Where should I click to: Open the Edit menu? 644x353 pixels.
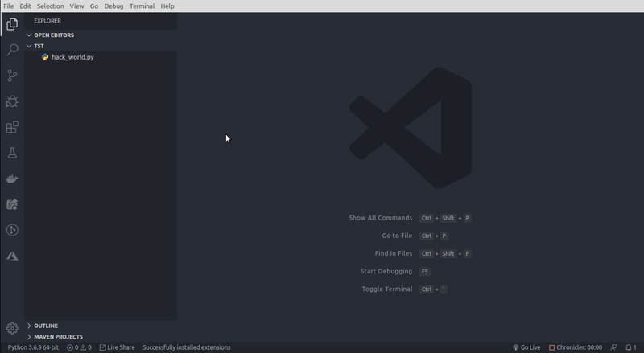click(x=25, y=6)
